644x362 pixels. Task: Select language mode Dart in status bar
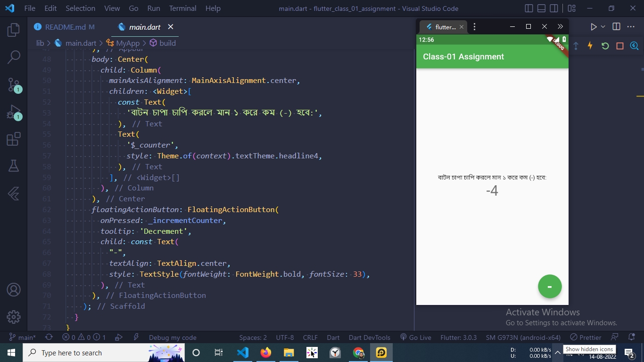[x=333, y=337]
